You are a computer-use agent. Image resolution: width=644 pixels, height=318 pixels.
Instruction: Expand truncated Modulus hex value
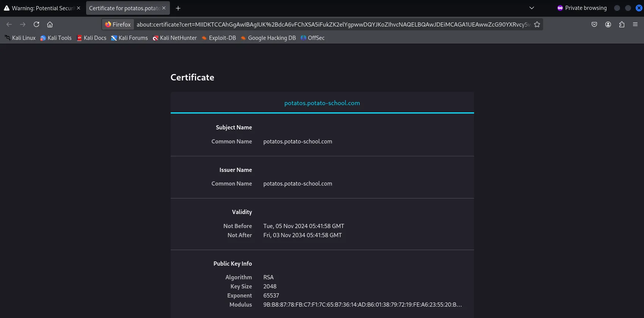(363, 305)
